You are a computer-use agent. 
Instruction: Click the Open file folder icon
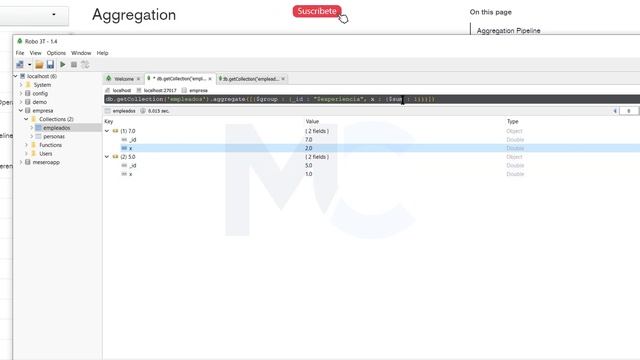pyautogui.click(x=39, y=64)
